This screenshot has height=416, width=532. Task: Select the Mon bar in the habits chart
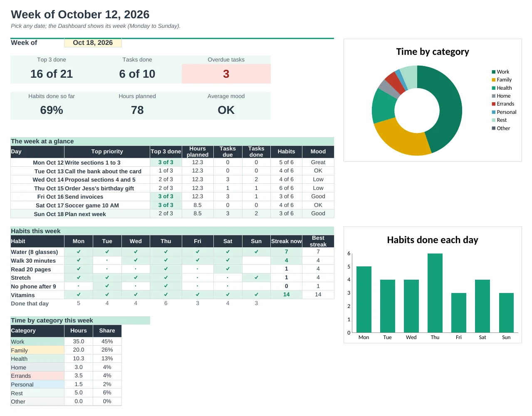364,299
